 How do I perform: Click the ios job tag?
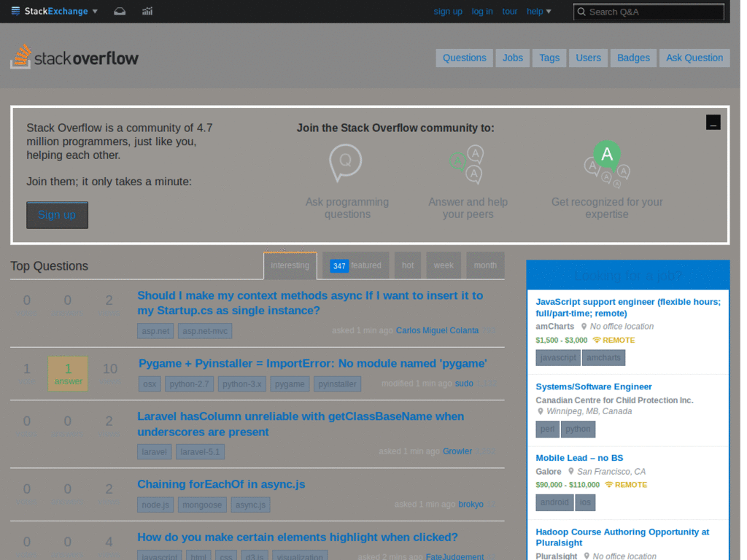(585, 502)
